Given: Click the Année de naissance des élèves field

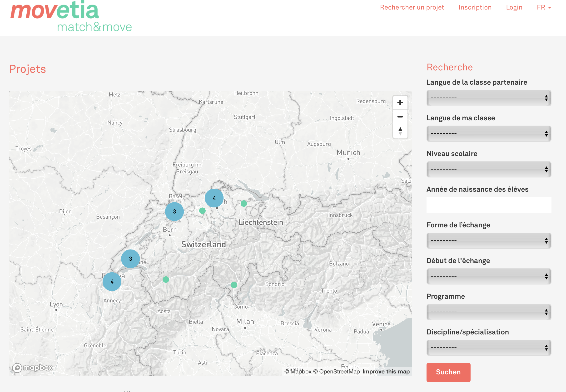Looking at the screenshot, I should click(489, 205).
